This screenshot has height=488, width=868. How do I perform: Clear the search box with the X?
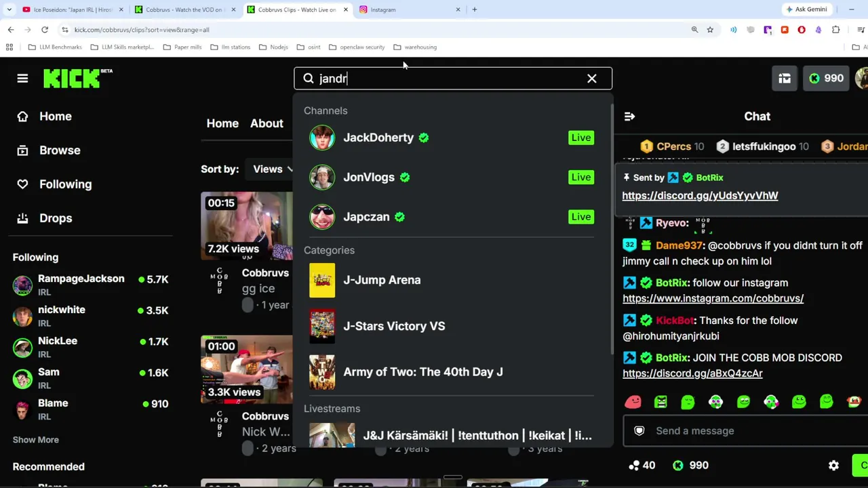click(592, 79)
